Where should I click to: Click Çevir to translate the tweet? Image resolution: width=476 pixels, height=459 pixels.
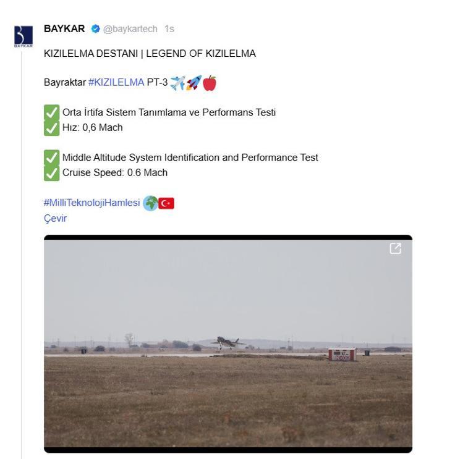[55, 219]
